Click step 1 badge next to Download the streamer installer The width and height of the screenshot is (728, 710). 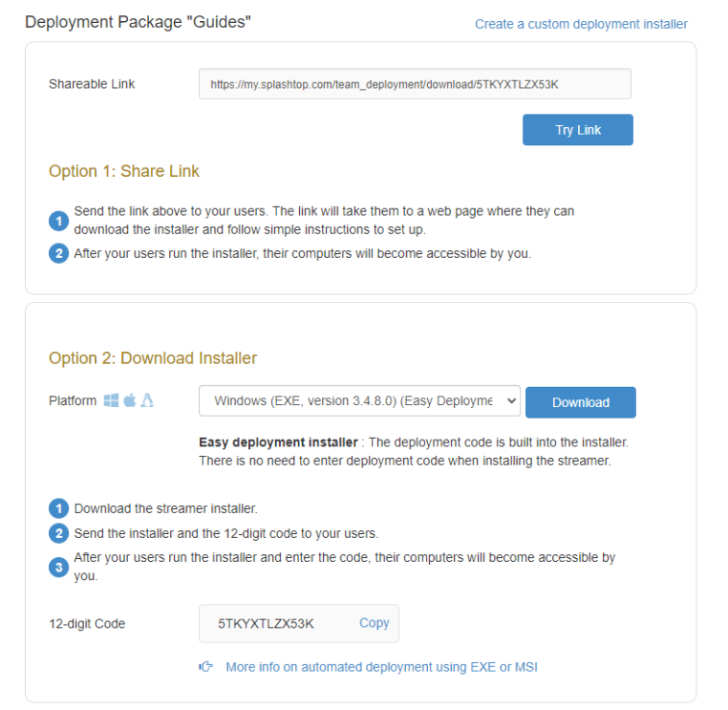(x=59, y=508)
